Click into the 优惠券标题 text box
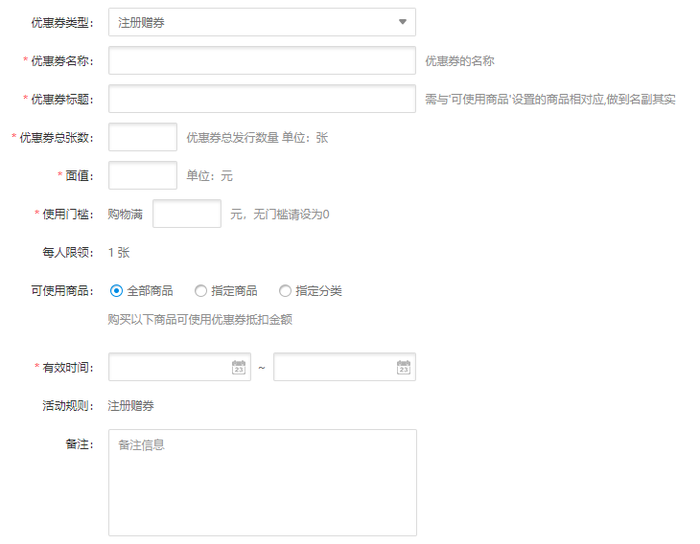The image size is (700, 544). (262, 99)
